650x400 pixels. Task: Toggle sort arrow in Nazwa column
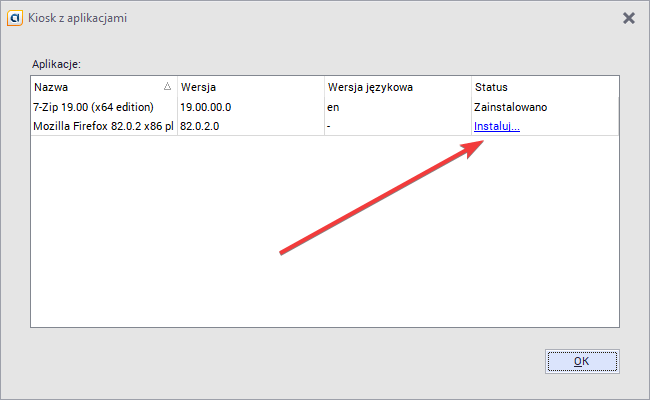point(167,87)
